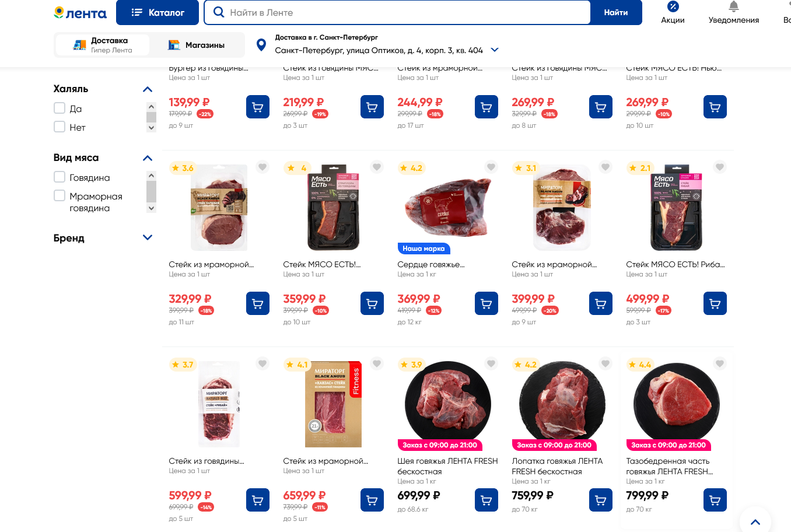This screenshot has width=791, height=532.
Task: Favorite the Стейк МЯСО ЕСТЬ! Рибай product
Action: (x=720, y=167)
